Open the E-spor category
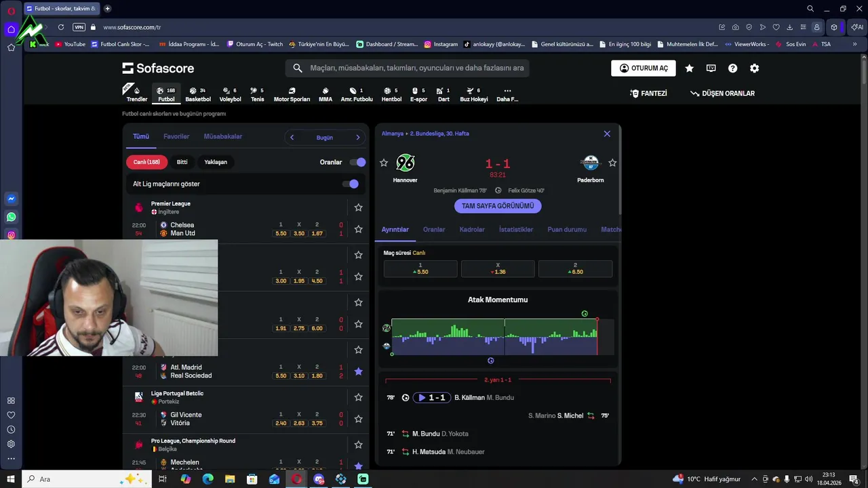 (x=418, y=94)
